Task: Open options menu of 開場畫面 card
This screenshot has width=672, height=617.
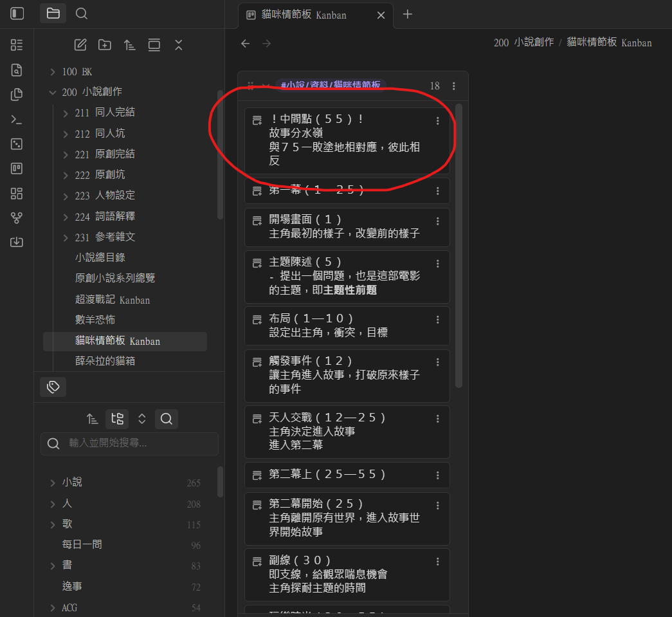Action: coord(437,221)
